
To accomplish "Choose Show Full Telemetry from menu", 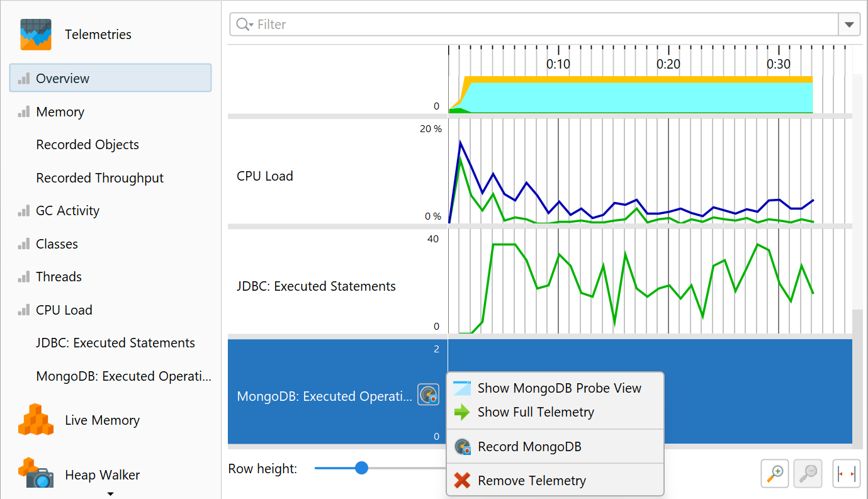I will (x=536, y=412).
